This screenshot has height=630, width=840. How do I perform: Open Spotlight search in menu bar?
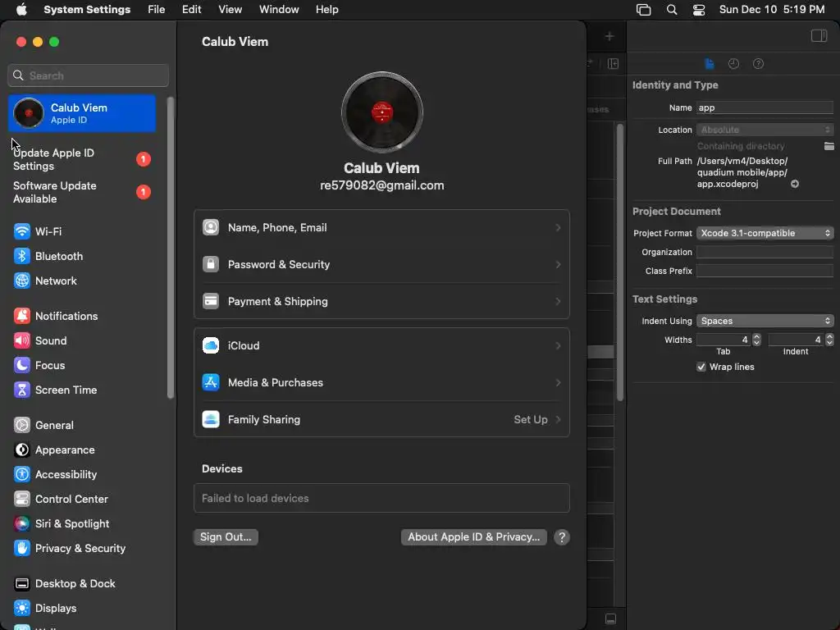(672, 10)
